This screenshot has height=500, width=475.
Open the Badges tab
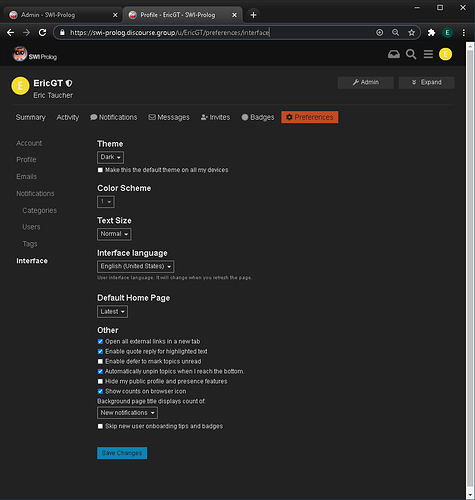pos(258,117)
